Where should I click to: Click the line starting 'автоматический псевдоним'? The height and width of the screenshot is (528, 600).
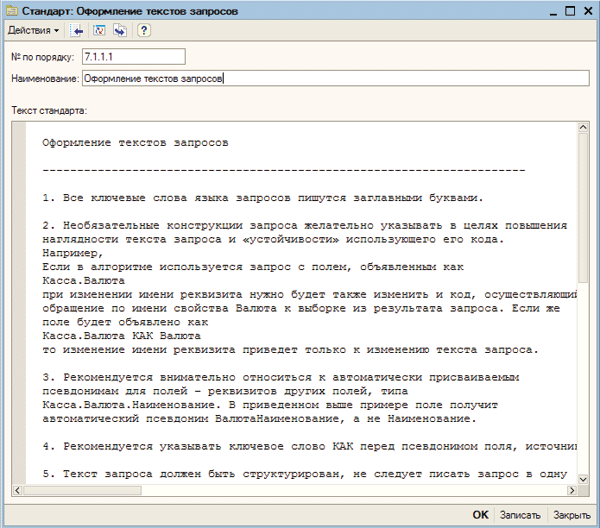click(259, 418)
